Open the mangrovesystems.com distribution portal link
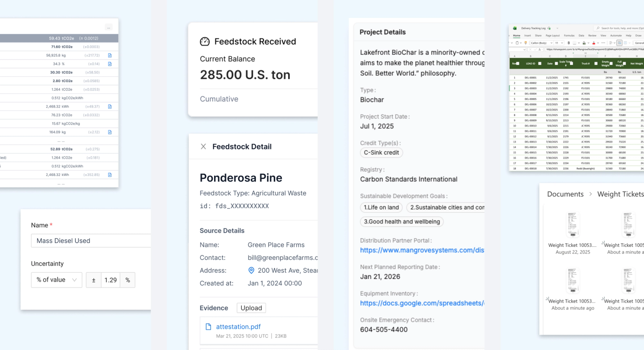The image size is (644, 350). click(422, 250)
